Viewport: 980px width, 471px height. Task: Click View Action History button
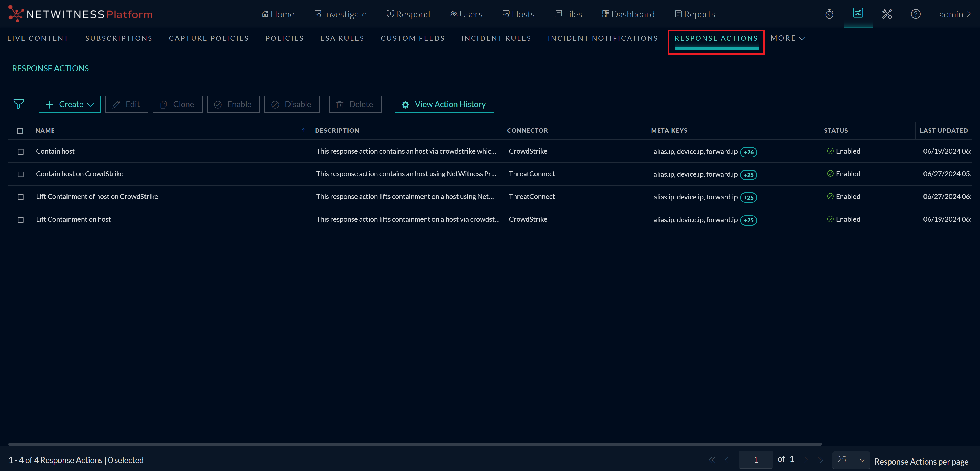click(x=444, y=104)
